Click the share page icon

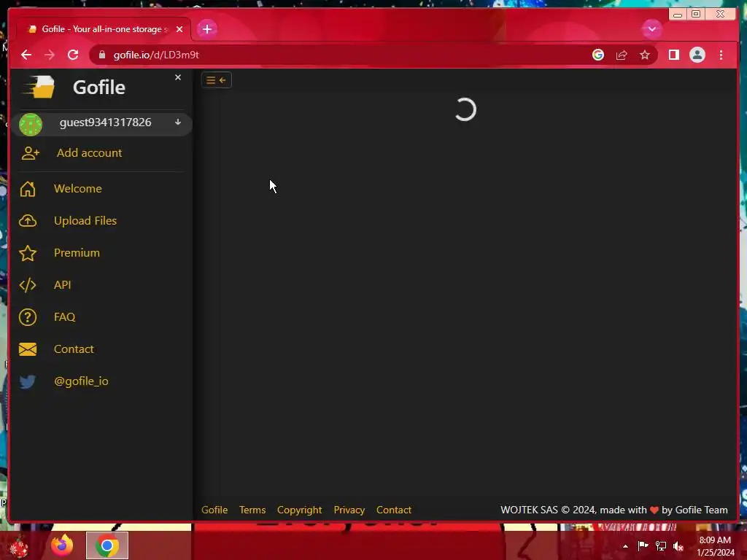tap(622, 55)
